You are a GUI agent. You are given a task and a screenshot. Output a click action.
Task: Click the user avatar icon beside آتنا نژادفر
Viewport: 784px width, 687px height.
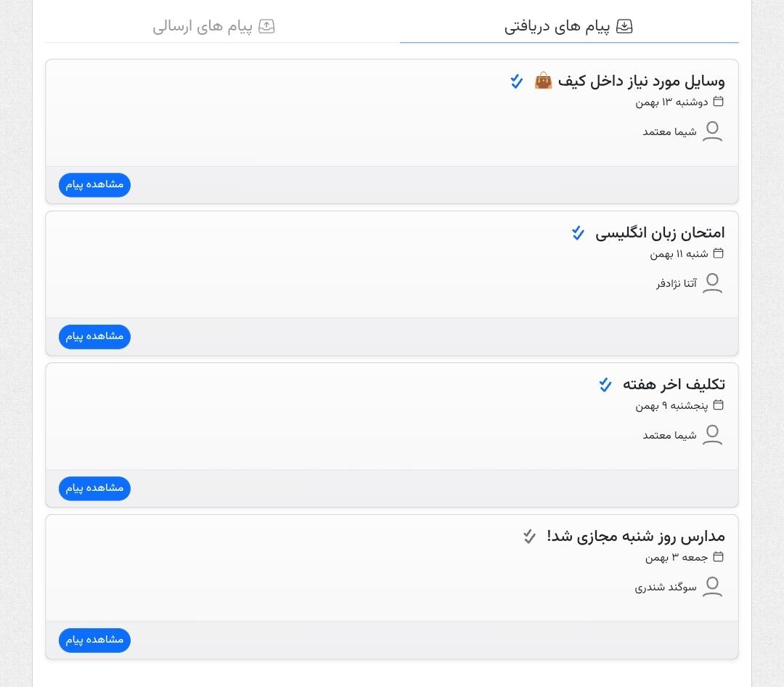coord(713,282)
